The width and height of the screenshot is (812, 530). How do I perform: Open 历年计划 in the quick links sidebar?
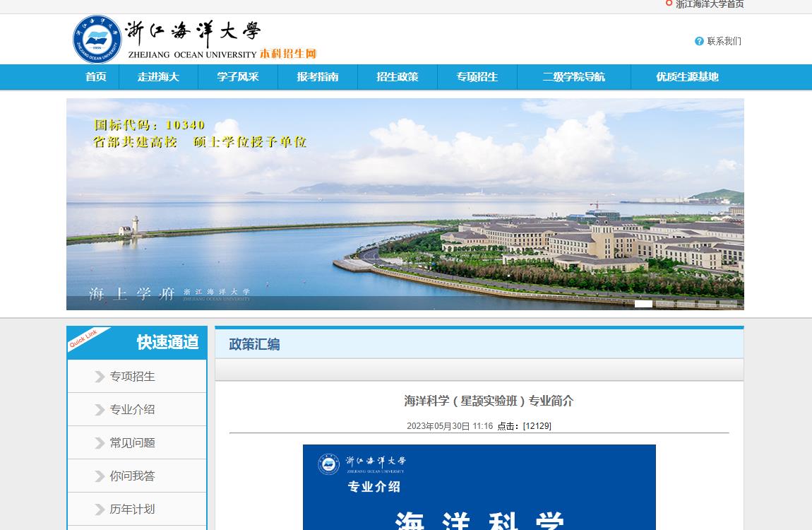tap(132, 510)
